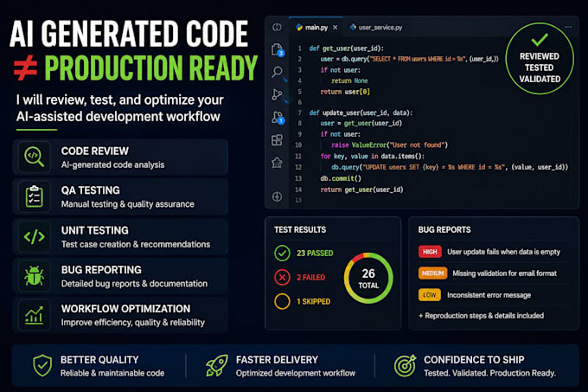Select the QA TESTING service card title
Image resolution: width=588 pixels, height=392 pixels.
(x=91, y=190)
